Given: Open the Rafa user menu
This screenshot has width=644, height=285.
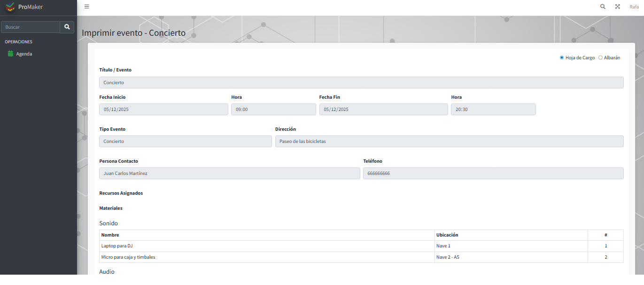Looking at the screenshot, I should [x=634, y=7].
